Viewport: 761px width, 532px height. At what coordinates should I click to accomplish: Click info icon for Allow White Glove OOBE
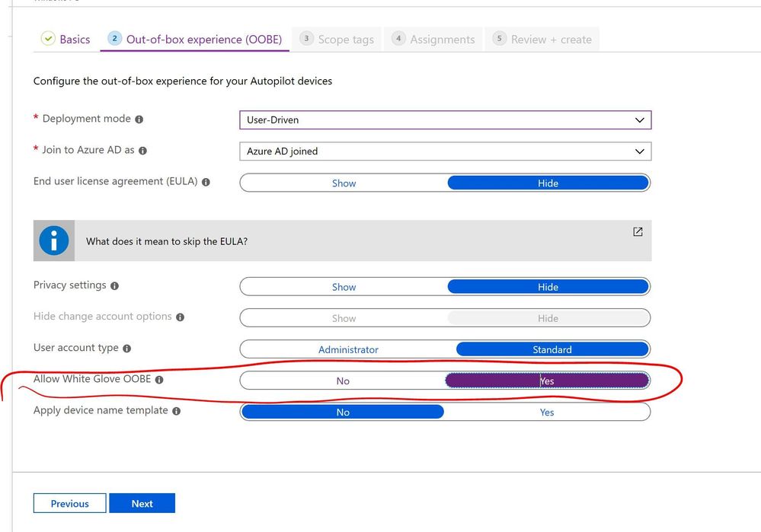tap(159, 380)
